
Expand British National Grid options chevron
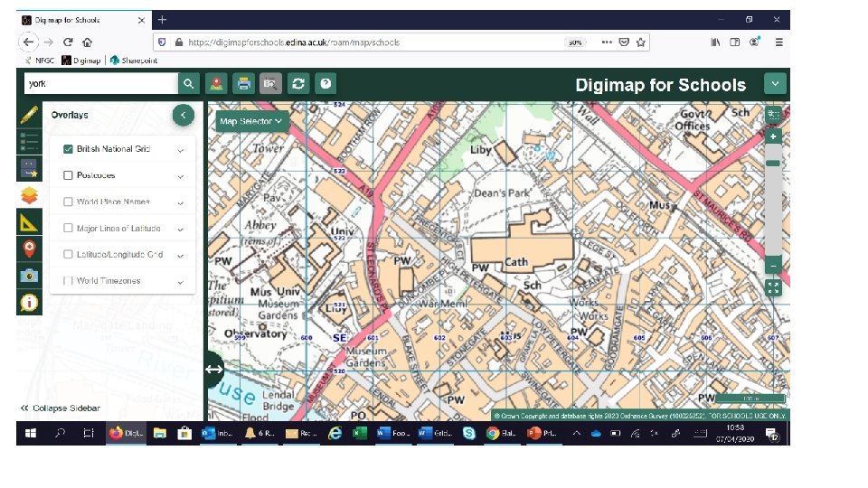181,151
